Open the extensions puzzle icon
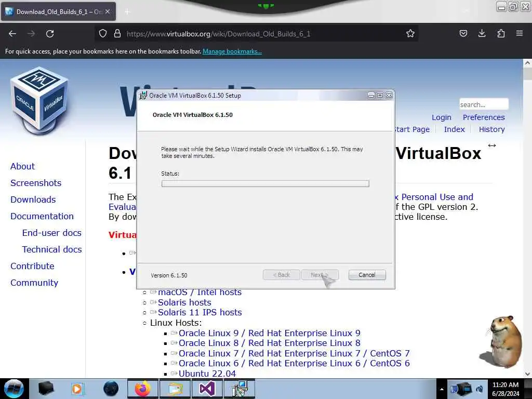Viewport: 532px width, 399px height. click(x=501, y=34)
